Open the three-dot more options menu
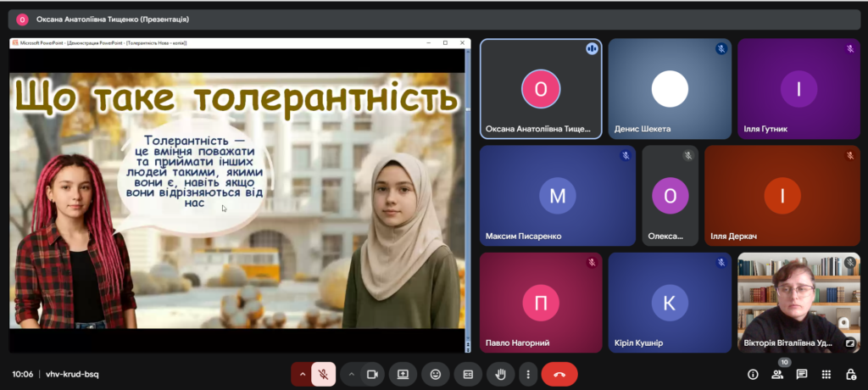The width and height of the screenshot is (868, 390). (528, 374)
